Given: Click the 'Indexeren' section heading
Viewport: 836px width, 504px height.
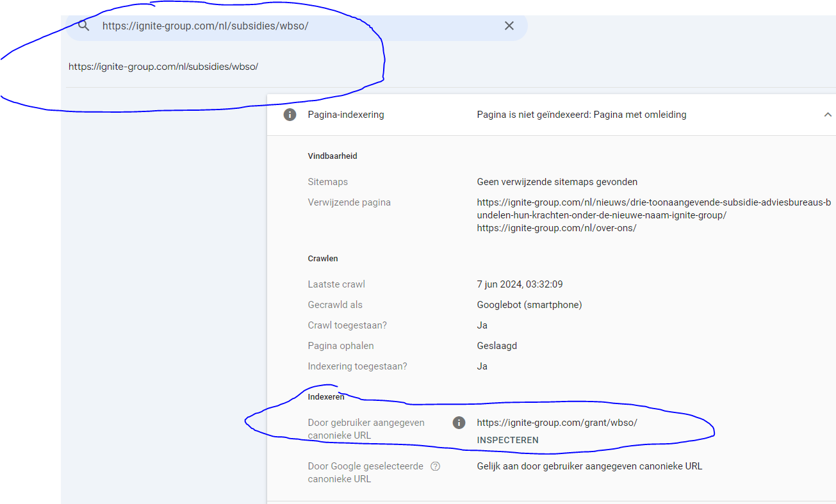Looking at the screenshot, I should (326, 397).
